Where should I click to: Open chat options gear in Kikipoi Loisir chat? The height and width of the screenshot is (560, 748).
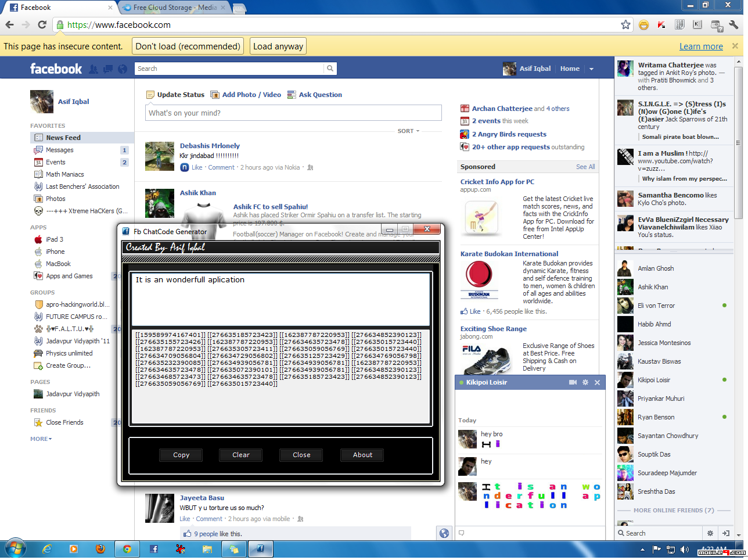[585, 382]
